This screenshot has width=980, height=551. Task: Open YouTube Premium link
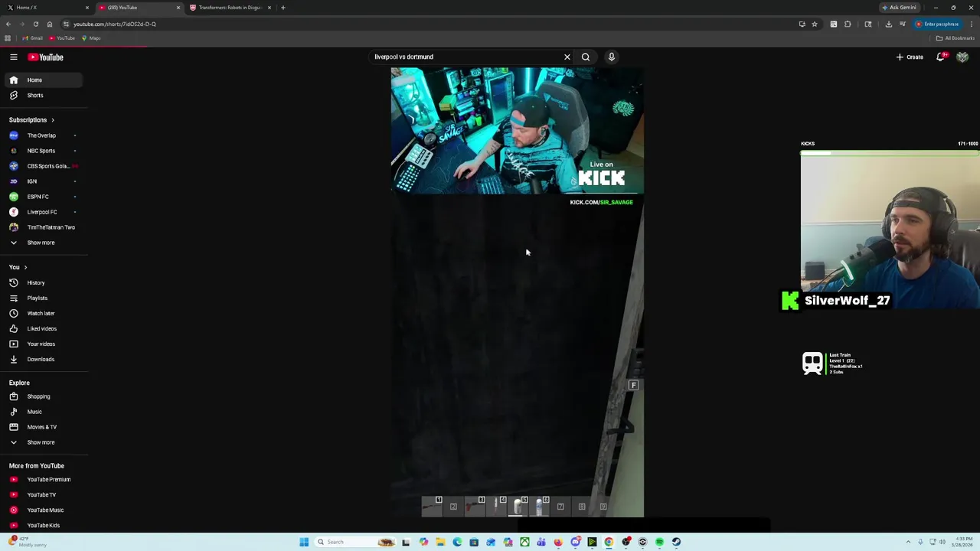44,479
